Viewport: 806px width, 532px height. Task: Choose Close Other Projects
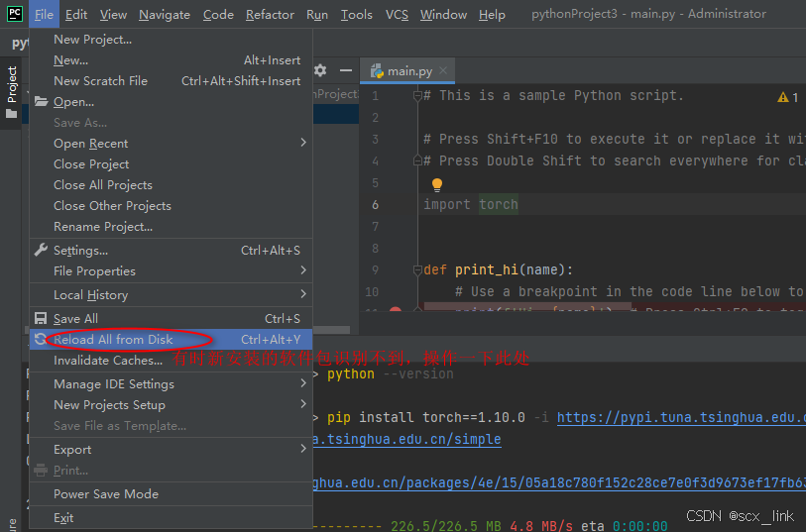(x=171, y=206)
